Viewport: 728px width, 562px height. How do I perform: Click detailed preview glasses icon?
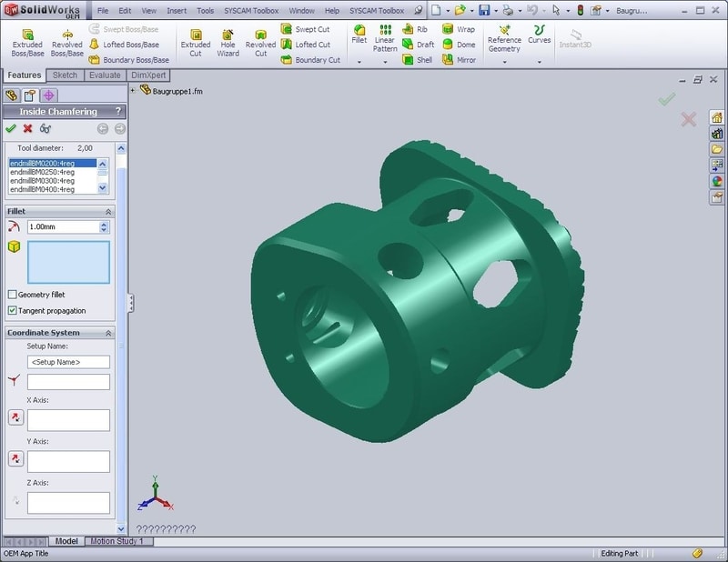tap(45, 128)
